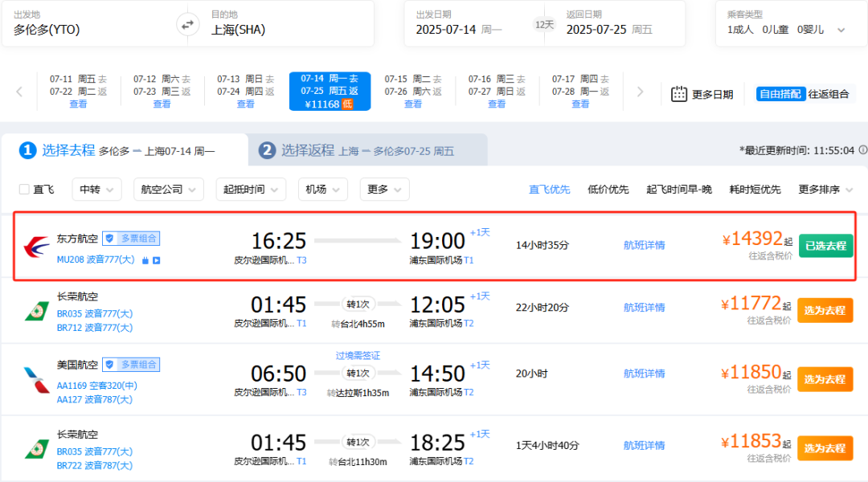Click 长荣航空 logo of BR712 flight
This screenshot has width=868, height=482.
point(36,311)
